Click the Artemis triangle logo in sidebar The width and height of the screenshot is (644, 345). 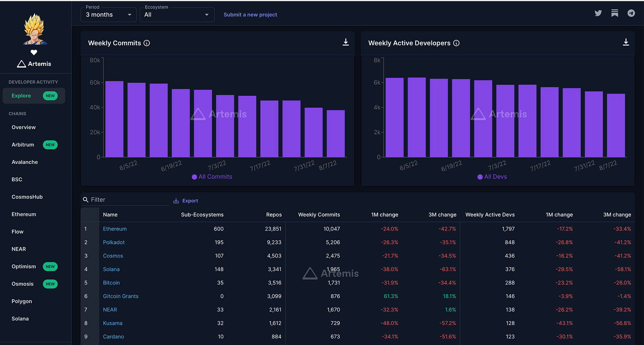(x=21, y=64)
